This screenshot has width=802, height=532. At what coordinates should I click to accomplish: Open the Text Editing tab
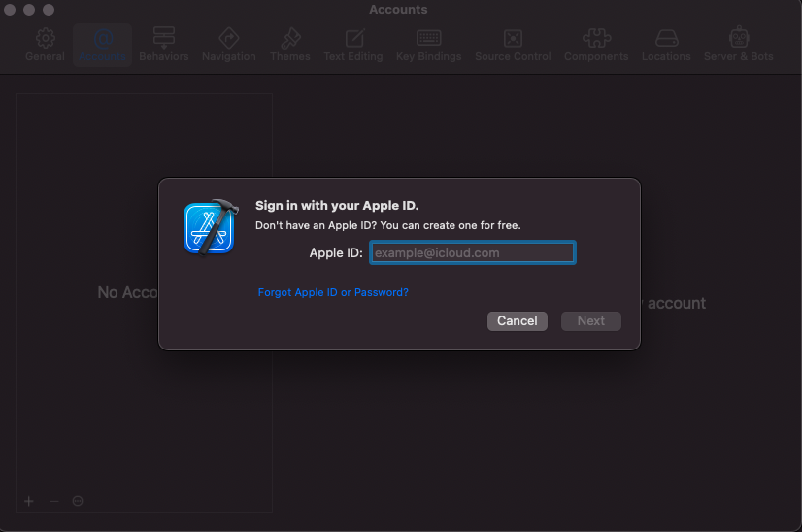[353, 45]
